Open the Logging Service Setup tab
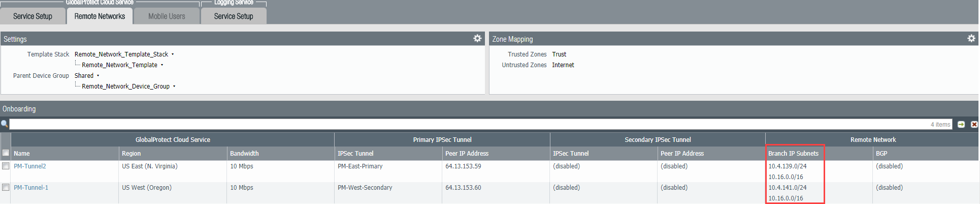980x204 pixels. click(234, 16)
